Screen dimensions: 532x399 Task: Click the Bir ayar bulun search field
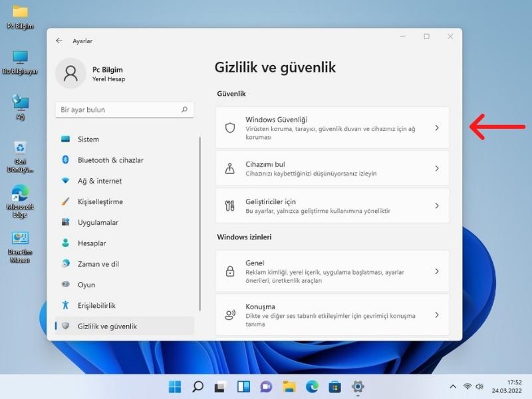click(124, 110)
